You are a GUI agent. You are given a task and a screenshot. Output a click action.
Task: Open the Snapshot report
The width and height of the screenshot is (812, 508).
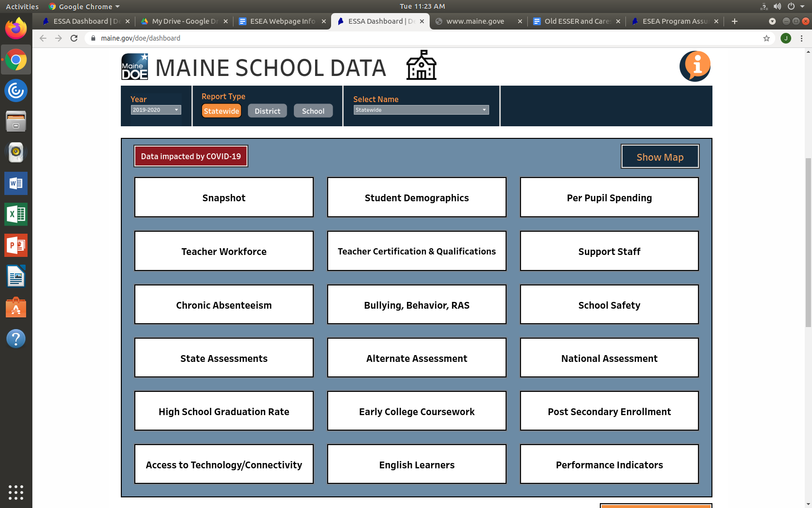[x=224, y=197]
